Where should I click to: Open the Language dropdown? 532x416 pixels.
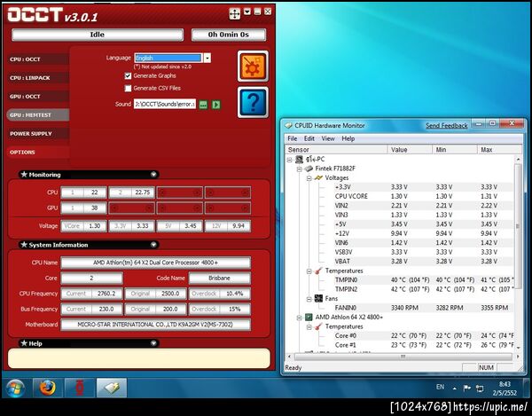coord(207,58)
